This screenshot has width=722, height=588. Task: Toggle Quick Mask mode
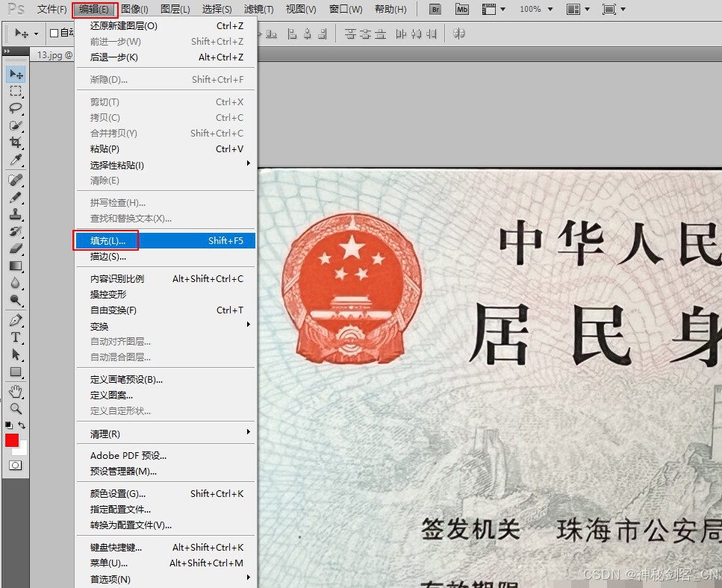pyautogui.click(x=15, y=465)
